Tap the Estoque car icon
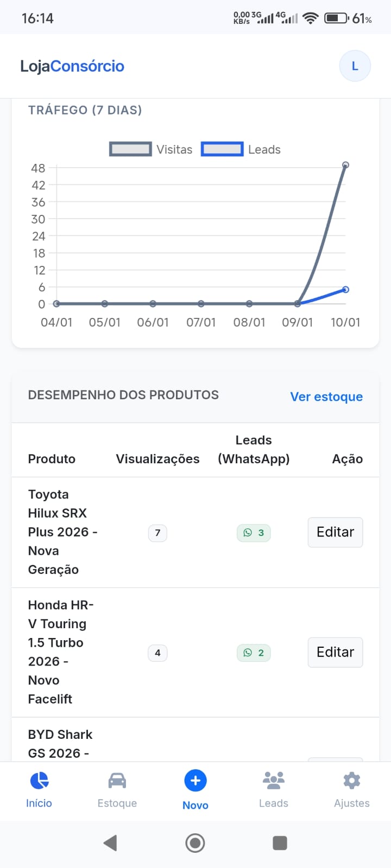 [117, 781]
